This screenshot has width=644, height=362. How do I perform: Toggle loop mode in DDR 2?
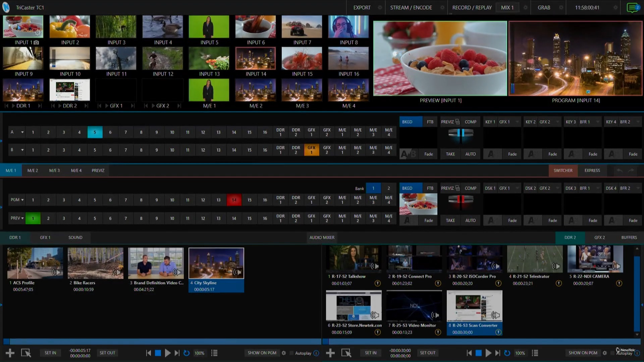pos(507,353)
